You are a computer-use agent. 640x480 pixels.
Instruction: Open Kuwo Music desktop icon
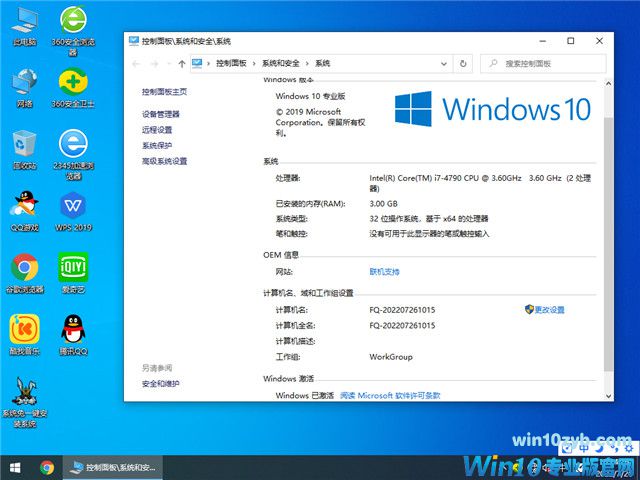coord(24,335)
